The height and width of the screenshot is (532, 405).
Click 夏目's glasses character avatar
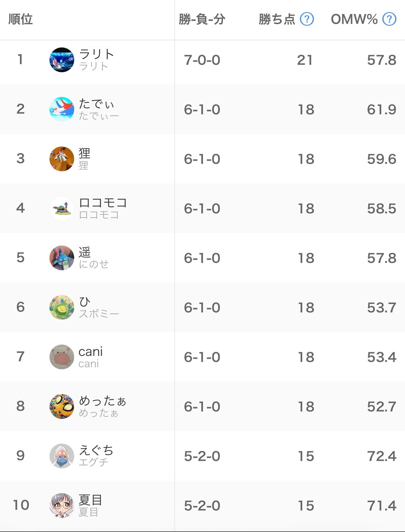62,506
